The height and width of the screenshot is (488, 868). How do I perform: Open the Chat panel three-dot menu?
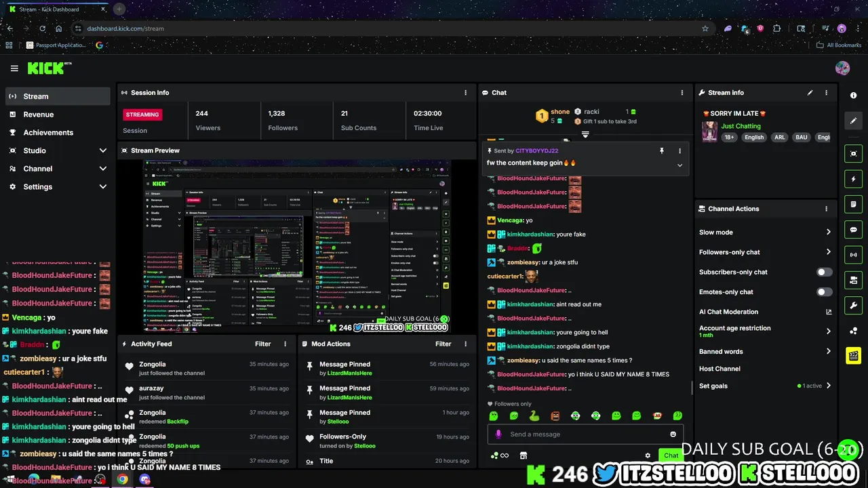[x=682, y=93]
